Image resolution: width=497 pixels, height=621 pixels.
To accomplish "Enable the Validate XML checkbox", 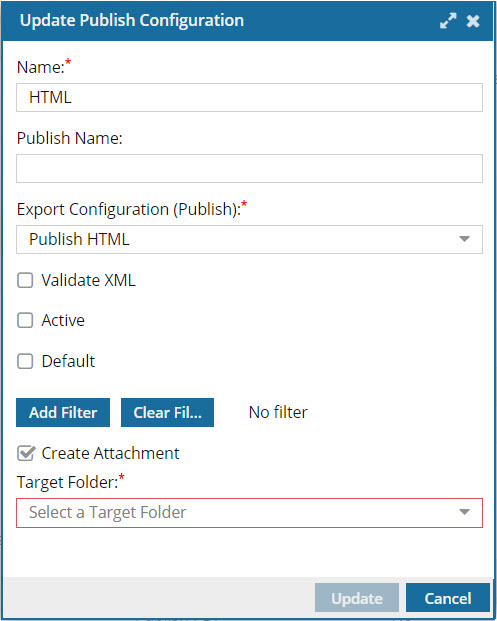I will click(x=25, y=280).
